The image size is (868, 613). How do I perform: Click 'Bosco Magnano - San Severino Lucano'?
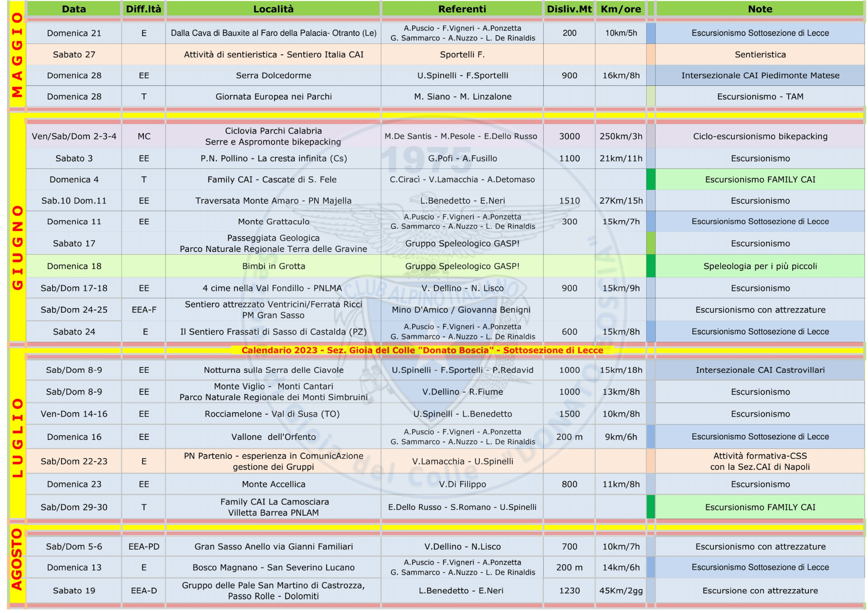tap(273, 567)
